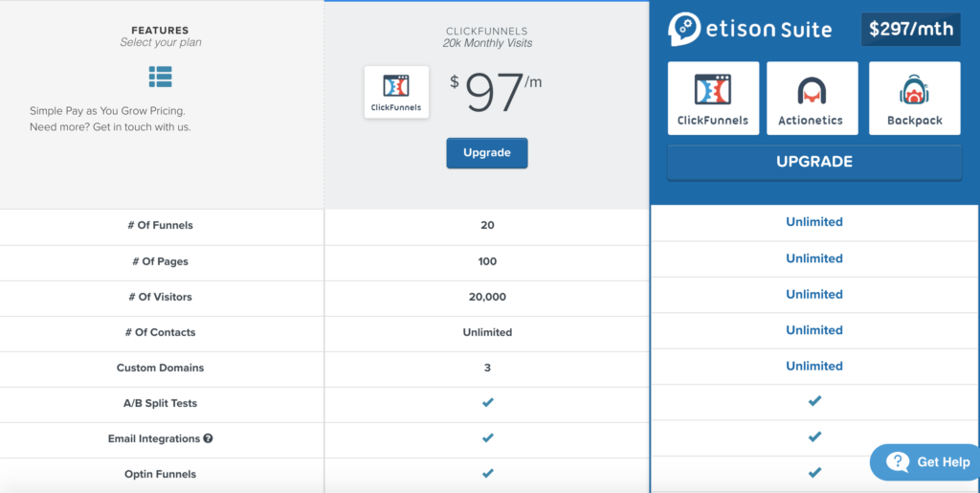Click 'Unlimited' custom domains in the Etison Suite column

(x=814, y=366)
